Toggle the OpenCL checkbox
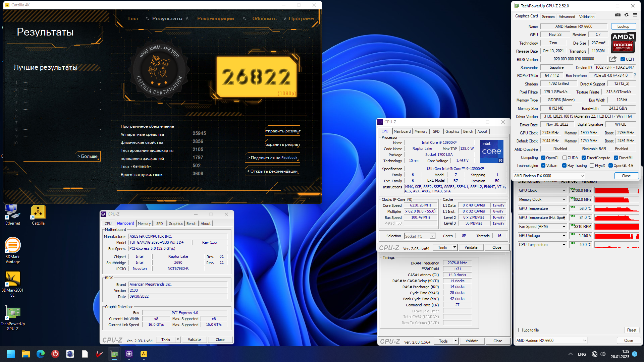The image size is (644, 362). (543, 158)
